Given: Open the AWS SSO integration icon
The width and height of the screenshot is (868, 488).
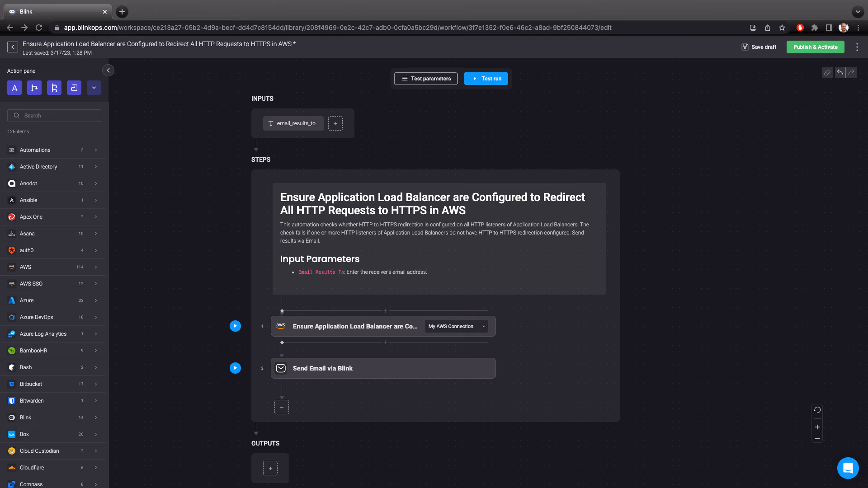Looking at the screenshot, I should pos(12,284).
